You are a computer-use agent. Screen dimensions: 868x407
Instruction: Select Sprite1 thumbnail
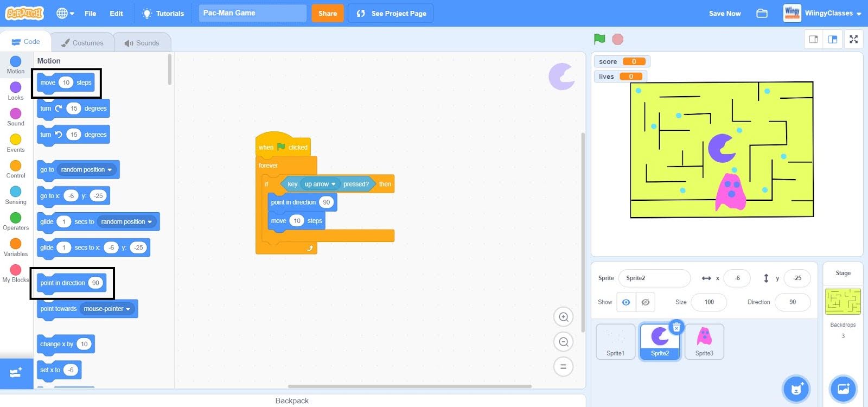coord(616,341)
